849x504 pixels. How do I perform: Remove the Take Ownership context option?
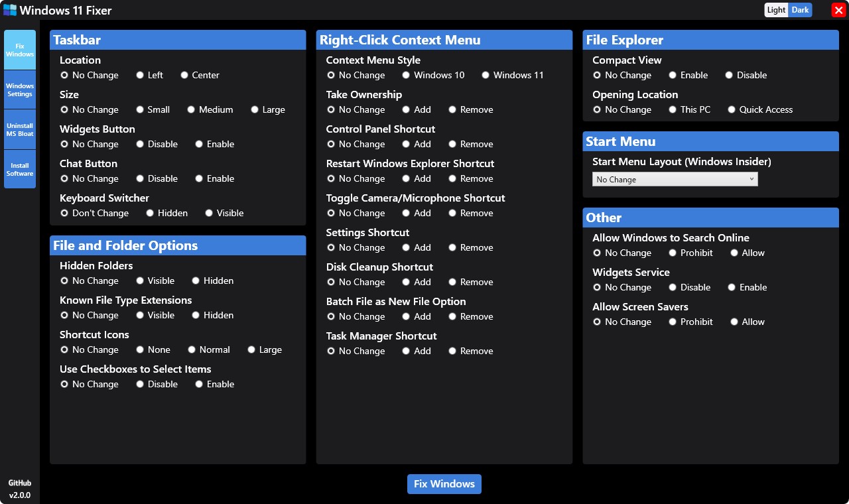point(471,109)
